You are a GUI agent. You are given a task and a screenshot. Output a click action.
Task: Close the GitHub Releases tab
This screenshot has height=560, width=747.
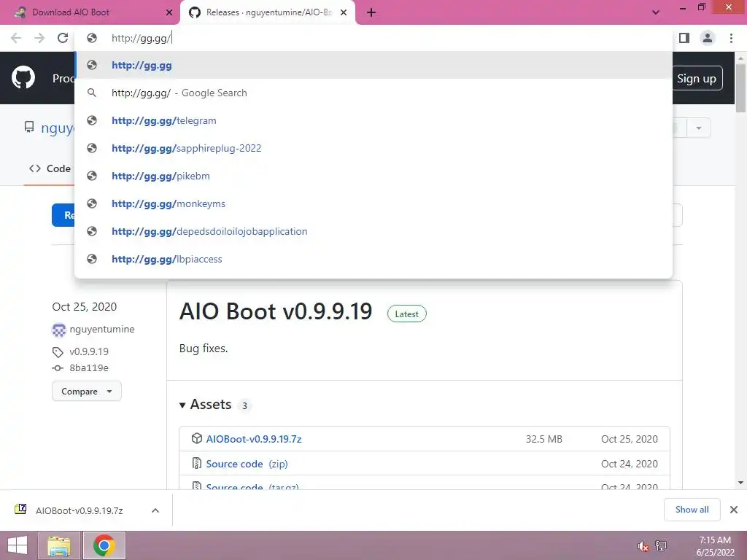(x=344, y=12)
